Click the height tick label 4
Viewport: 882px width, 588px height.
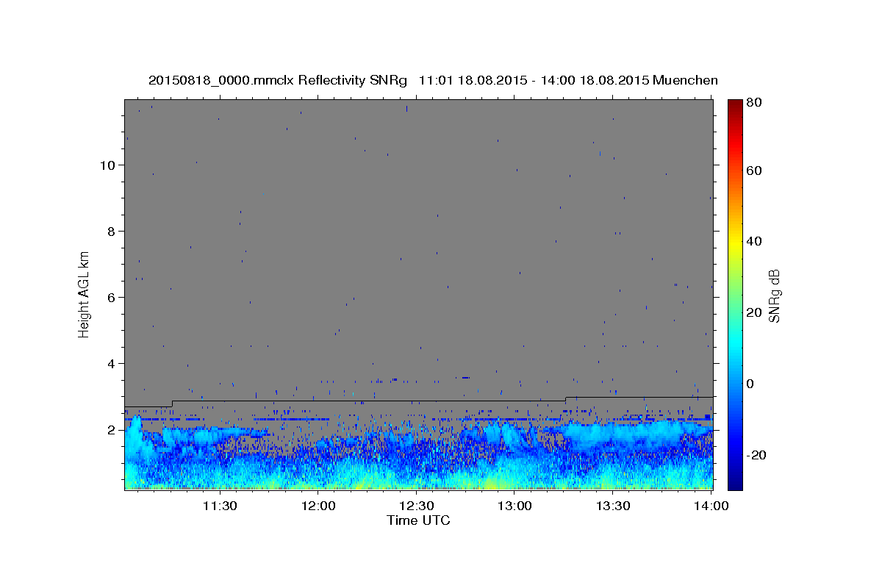click(111, 363)
